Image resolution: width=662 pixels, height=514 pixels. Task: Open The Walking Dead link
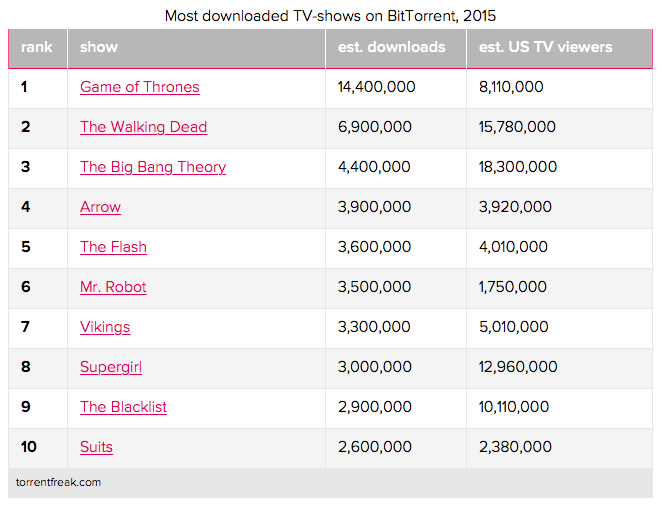[x=144, y=127]
